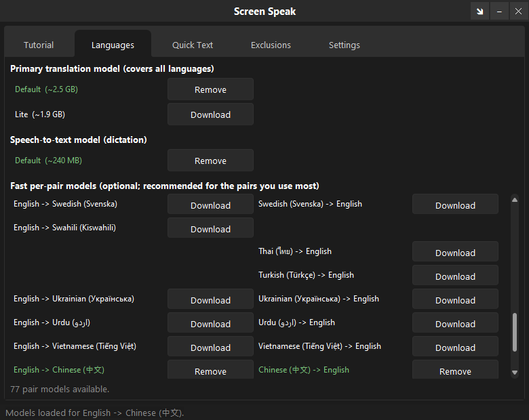Download the Lite translation model

[210, 114]
